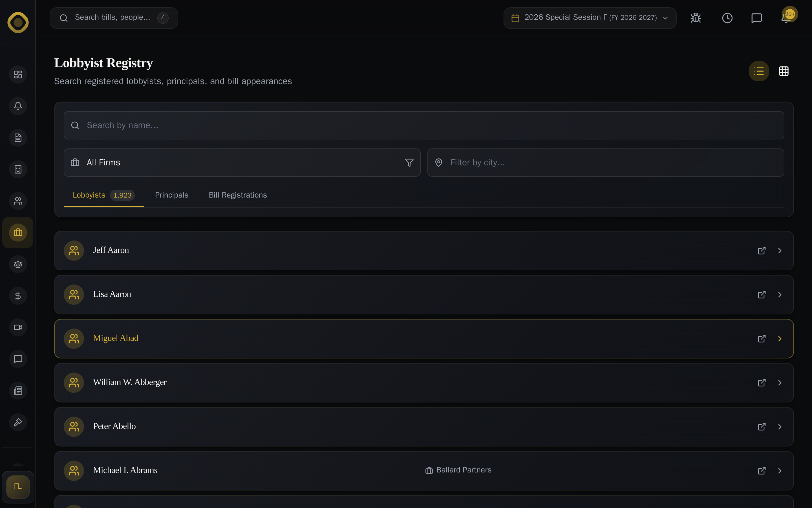Screen dimensions: 812x508
Task: Open the messages icon in header
Action: [757, 18]
